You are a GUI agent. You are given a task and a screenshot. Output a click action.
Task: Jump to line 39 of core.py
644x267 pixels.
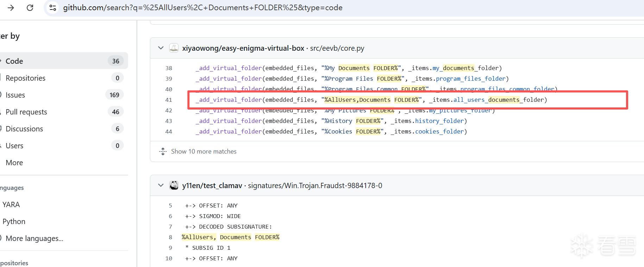pos(169,79)
